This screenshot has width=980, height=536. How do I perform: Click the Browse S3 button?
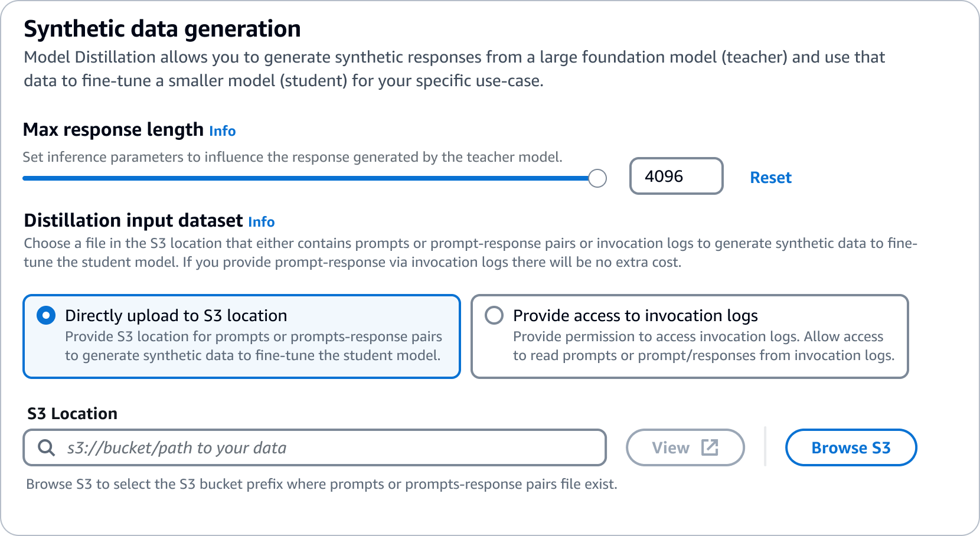[x=851, y=447]
